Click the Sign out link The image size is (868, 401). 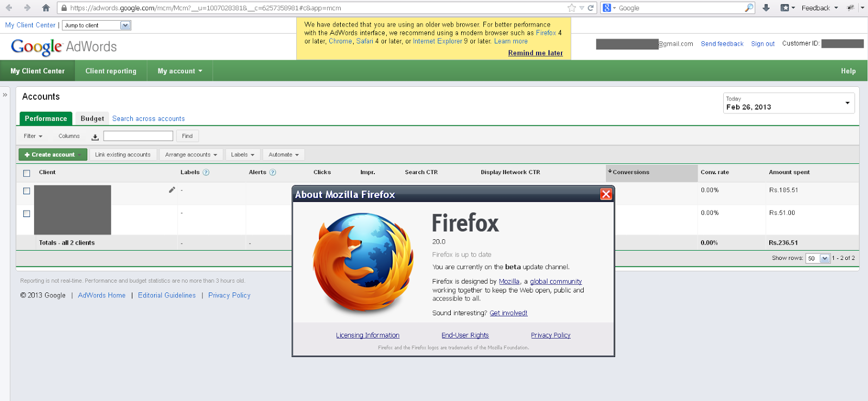click(763, 44)
